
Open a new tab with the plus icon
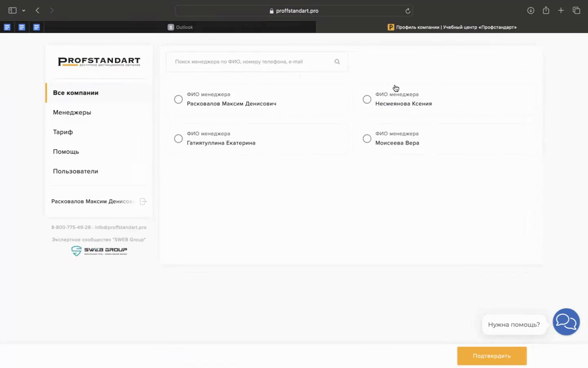tap(561, 11)
